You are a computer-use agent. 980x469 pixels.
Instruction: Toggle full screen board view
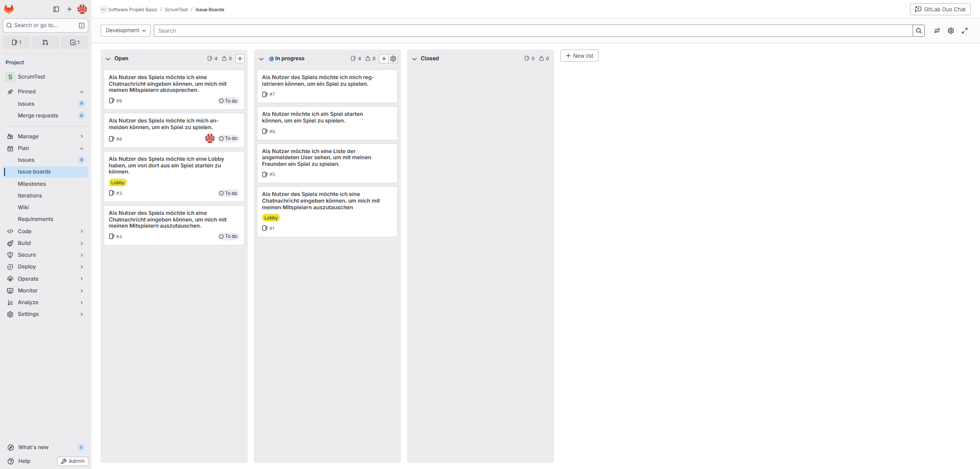(965, 31)
